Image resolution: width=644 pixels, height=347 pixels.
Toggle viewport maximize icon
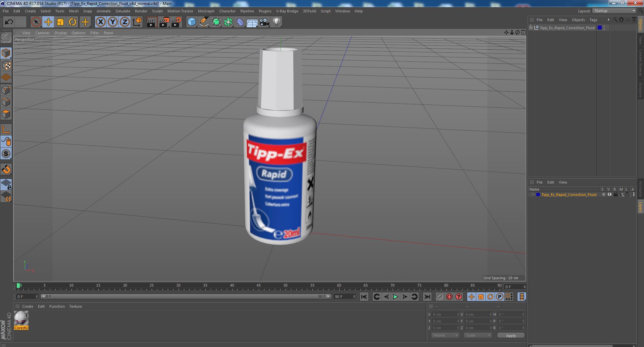523,33
